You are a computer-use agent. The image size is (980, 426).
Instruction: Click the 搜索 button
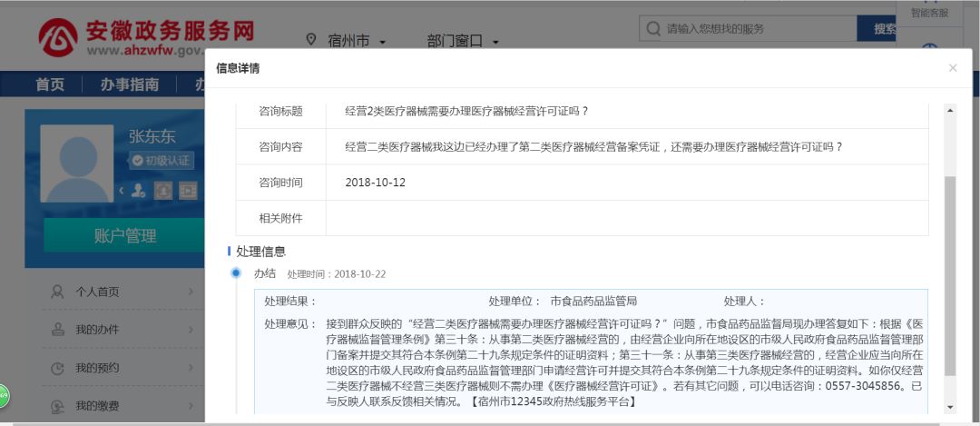tap(877, 29)
